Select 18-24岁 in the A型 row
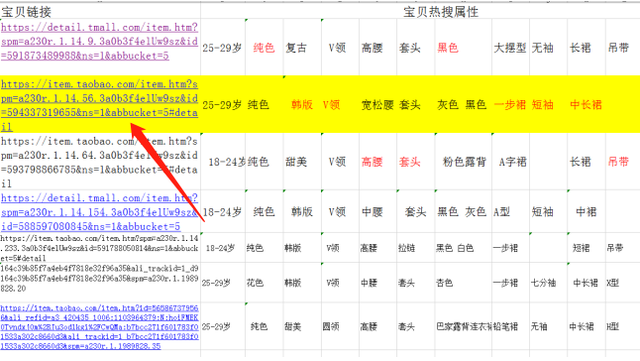This screenshot has height=361, width=640. pyautogui.click(x=222, y=212)
